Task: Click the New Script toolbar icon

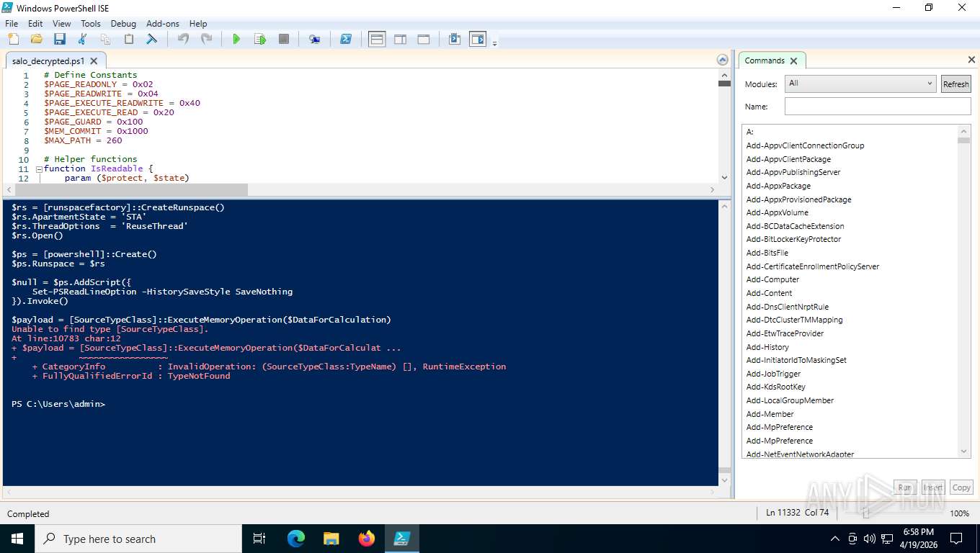Action: (x=13, y=39)
